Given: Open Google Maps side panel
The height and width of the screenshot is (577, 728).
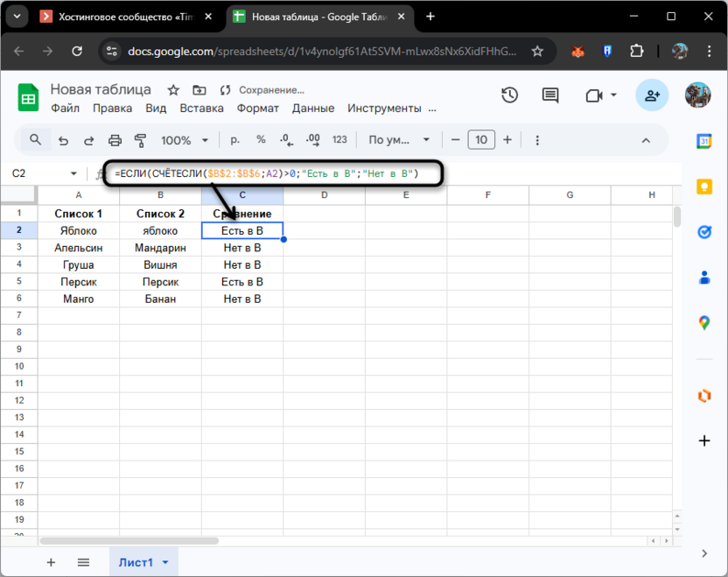Looking at the screenshot, I should click(x=704, y=322).
